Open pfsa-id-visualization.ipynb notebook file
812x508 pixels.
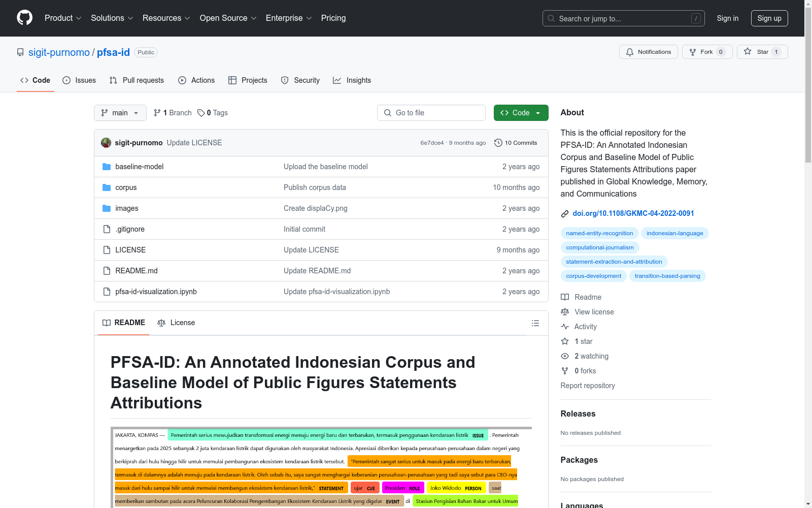(x=156, y=292)
